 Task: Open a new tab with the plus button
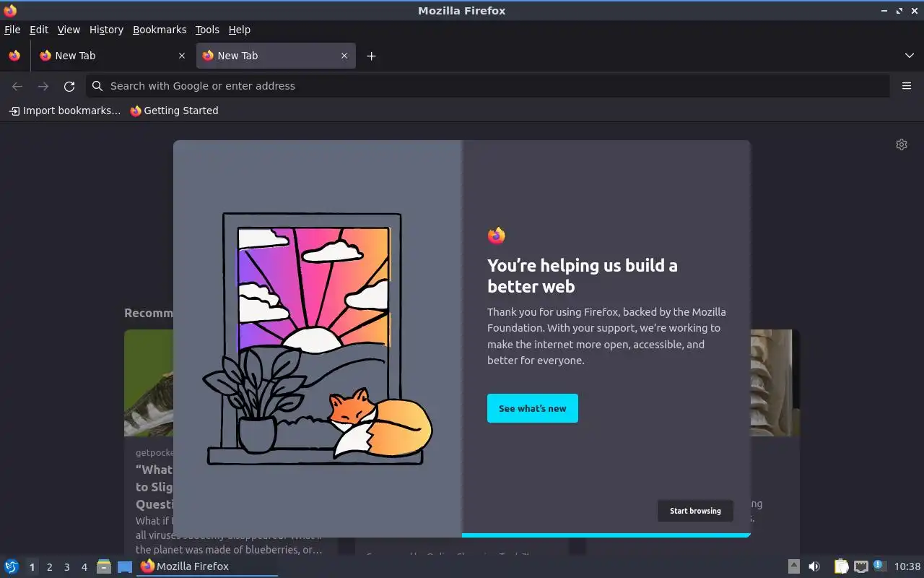click(x=371, y=56)
